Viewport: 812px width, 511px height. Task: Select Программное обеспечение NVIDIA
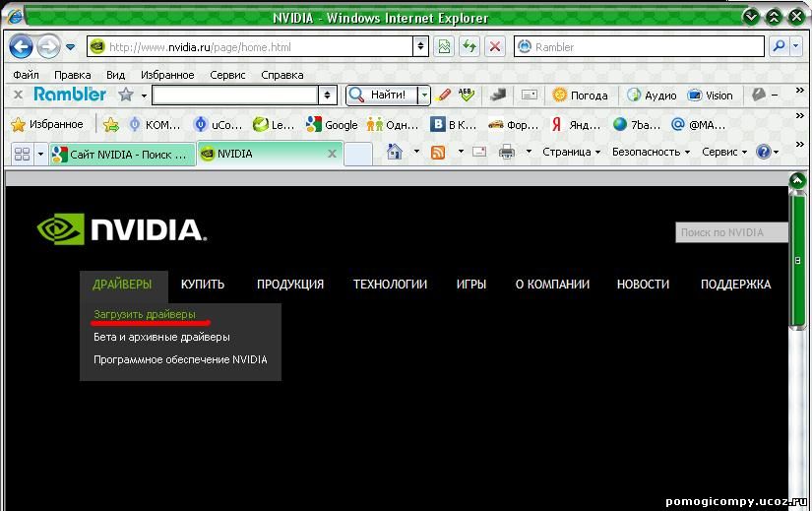[x=180, y=359]
